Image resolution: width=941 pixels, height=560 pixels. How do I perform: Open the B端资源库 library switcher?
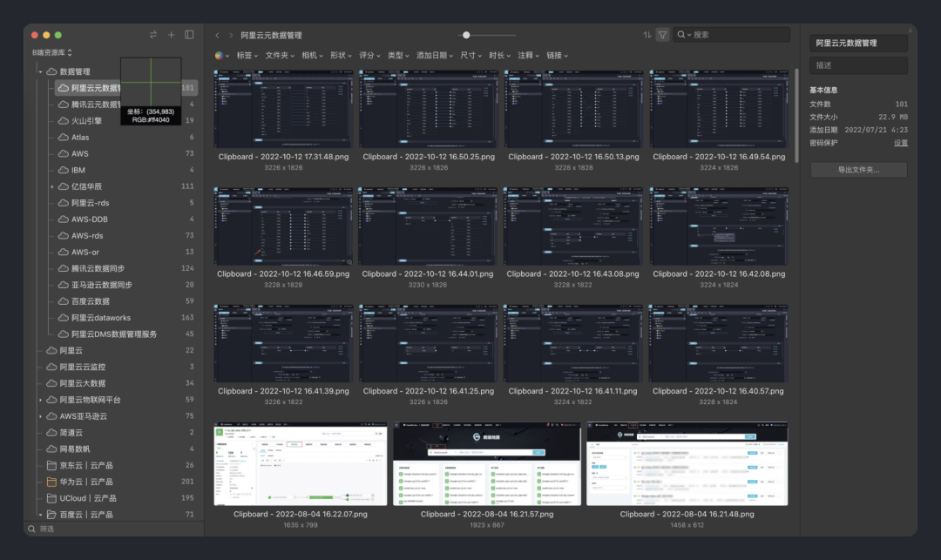[x=51, y=53]
